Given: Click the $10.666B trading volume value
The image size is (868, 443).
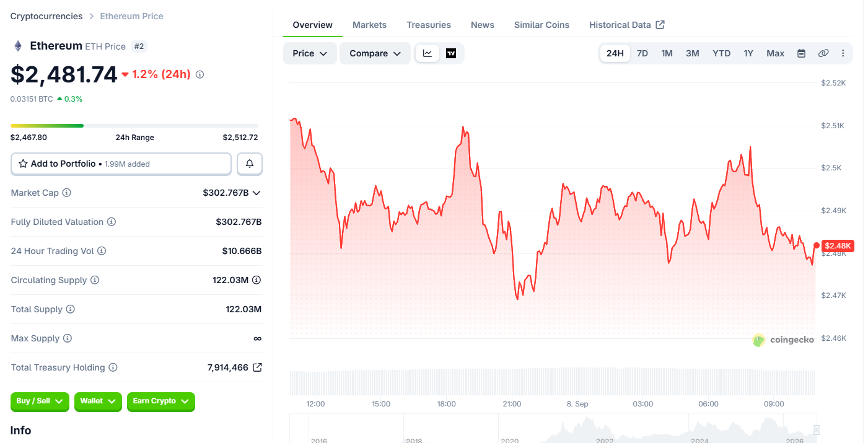Looking at the screenshot, I should click(x=242, y=251).
